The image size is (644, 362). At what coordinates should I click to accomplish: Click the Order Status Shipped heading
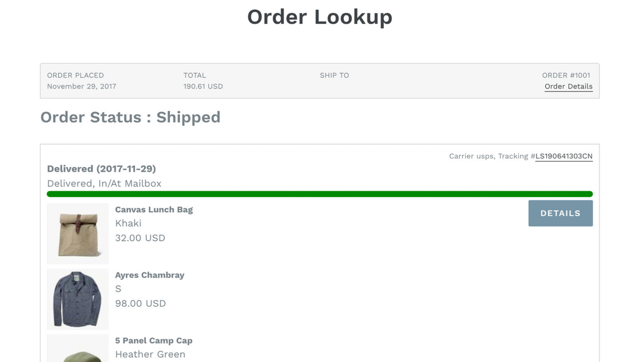tap(130, 117)
